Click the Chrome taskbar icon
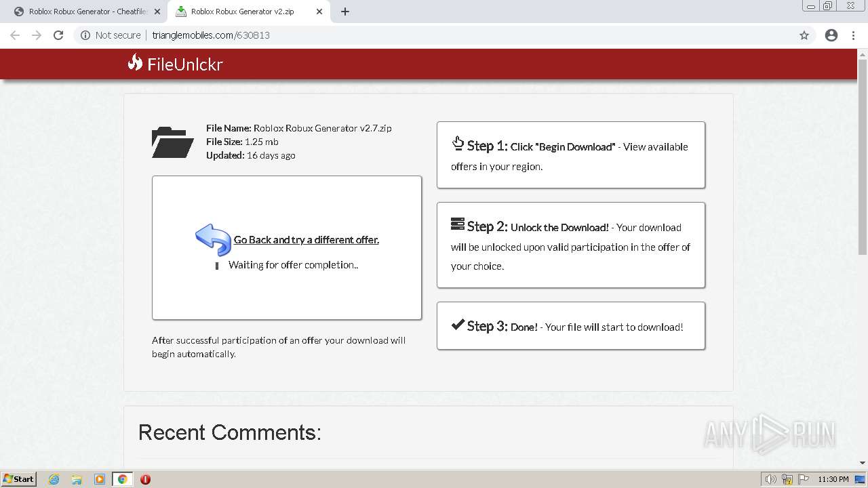Screen dimensions: 868x488 (x=123, y=479)
